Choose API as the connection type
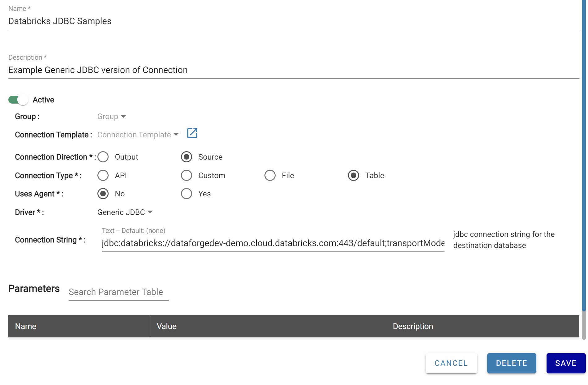The width and height of the screenshot is (588, 385). (103, 176)
